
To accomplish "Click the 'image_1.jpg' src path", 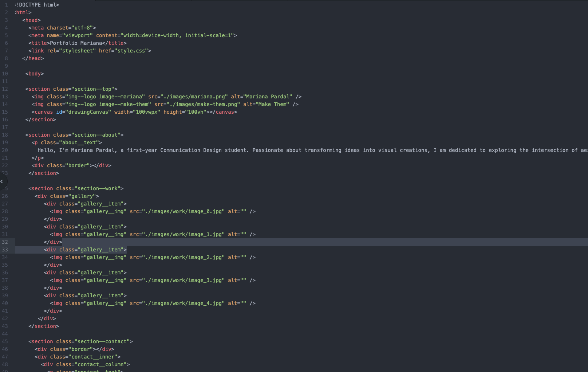I will tap(183, 234).
